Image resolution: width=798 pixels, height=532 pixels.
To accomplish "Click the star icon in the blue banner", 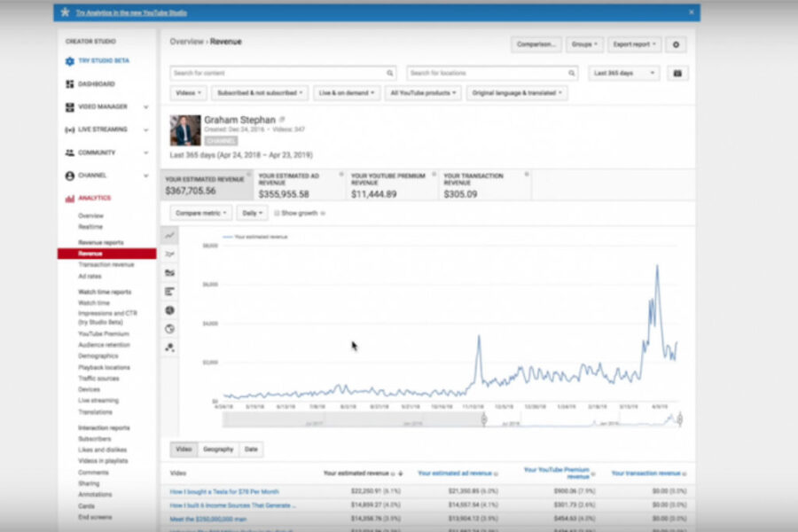I will click(x=65, y=12).
